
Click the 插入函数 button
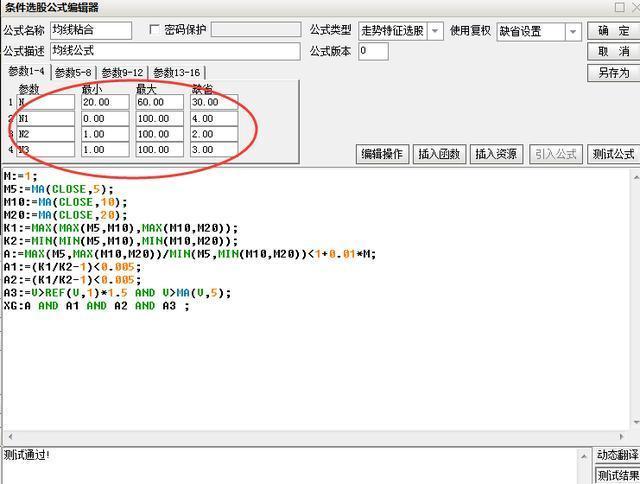439,154
